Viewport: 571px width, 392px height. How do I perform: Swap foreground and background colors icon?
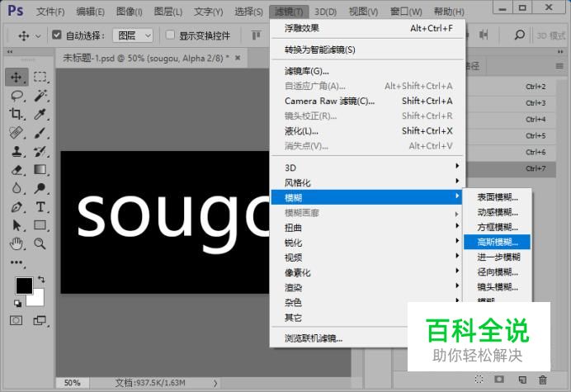(41, 280)
